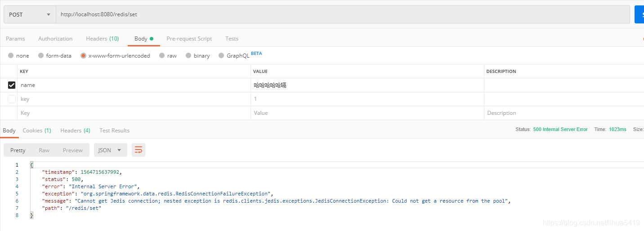This screenshot has height=231, width=644.
Task: Click the VALUE column header
Action: pos(260,72)
